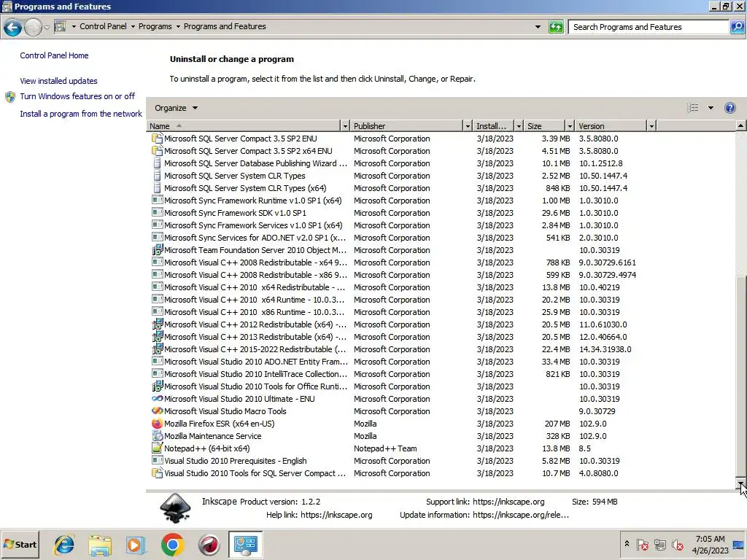The width and height of the screenshot is (747, 560).
Task: Click SQL Server Compact 3.5 SP2 ENU icon
Action: 157,139
